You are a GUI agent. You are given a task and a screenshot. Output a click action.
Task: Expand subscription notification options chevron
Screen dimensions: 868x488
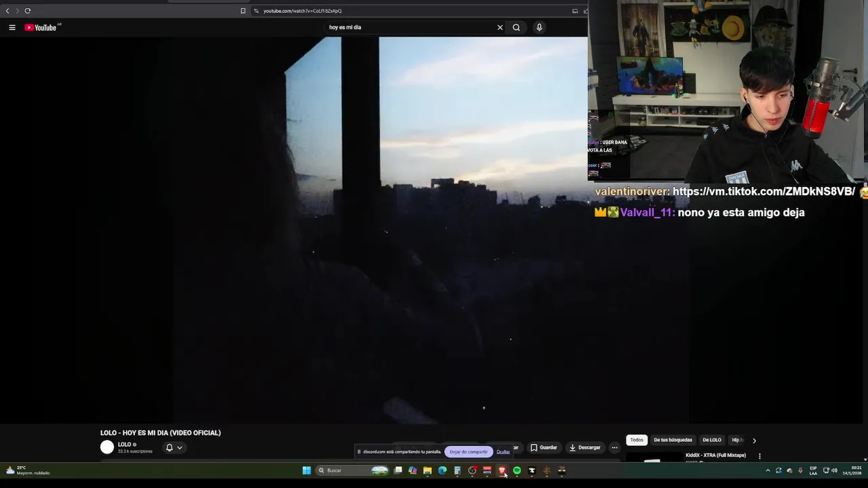tap(179, 447)
